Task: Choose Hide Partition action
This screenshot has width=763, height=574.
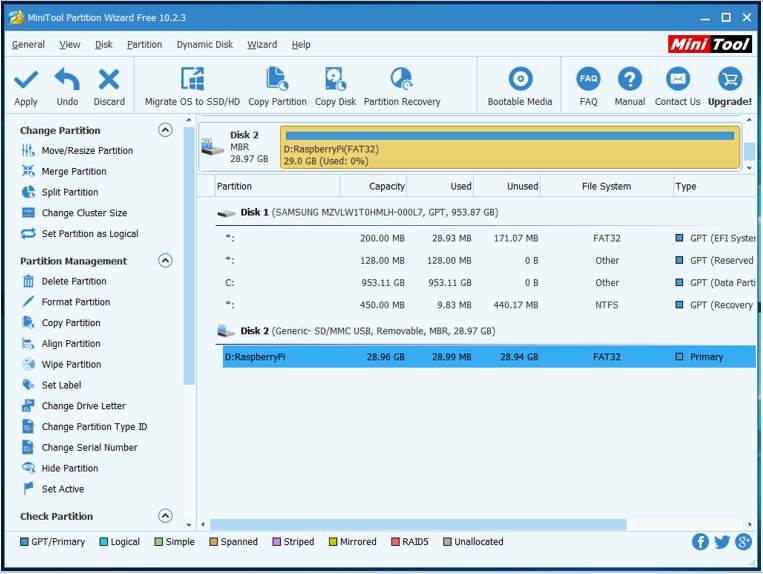Action: tap(70, 468)
